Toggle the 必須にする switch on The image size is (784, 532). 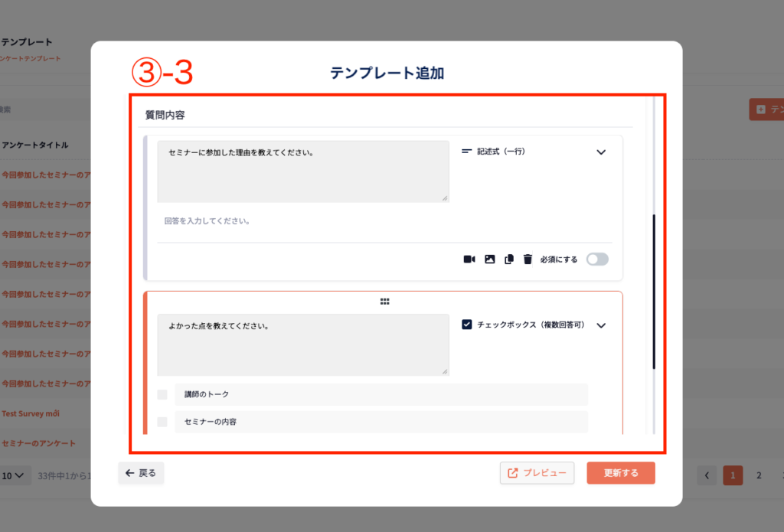click(x=597, y=259)
